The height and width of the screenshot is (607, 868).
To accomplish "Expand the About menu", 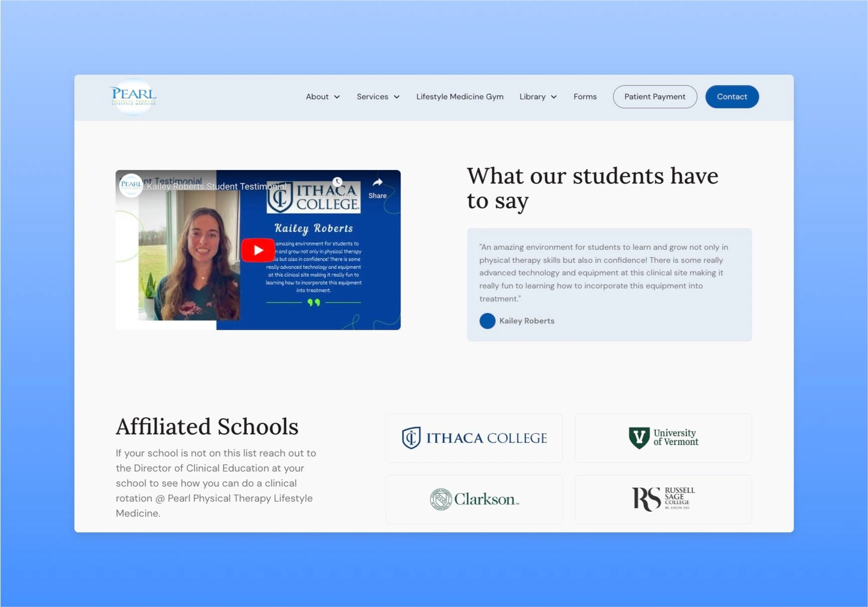I will tap(323, 97).
